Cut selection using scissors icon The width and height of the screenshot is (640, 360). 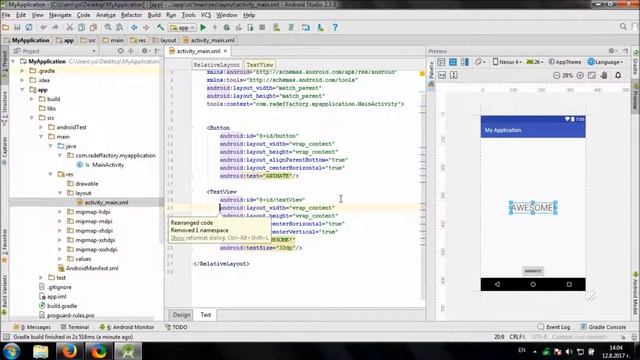point(70,27)
